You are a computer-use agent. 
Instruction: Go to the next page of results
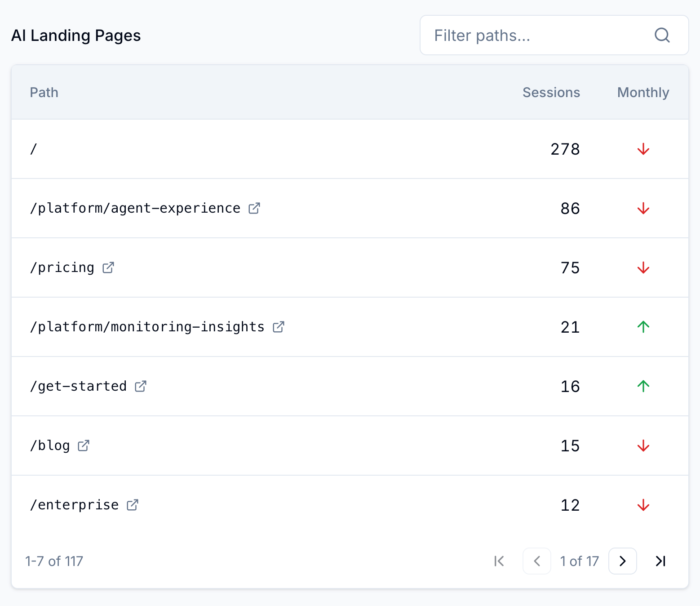[622, 561]
